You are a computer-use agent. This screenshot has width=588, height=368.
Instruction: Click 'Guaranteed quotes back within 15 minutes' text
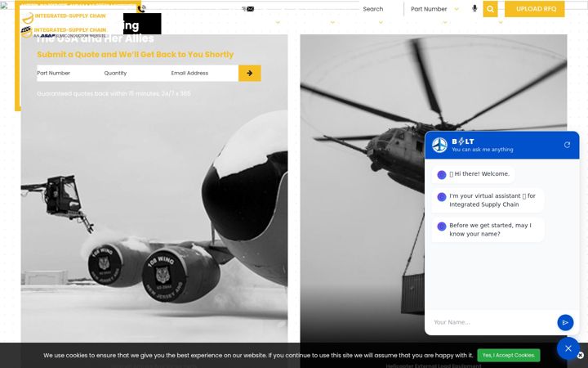pyautogui.click(x=114, y=93)
